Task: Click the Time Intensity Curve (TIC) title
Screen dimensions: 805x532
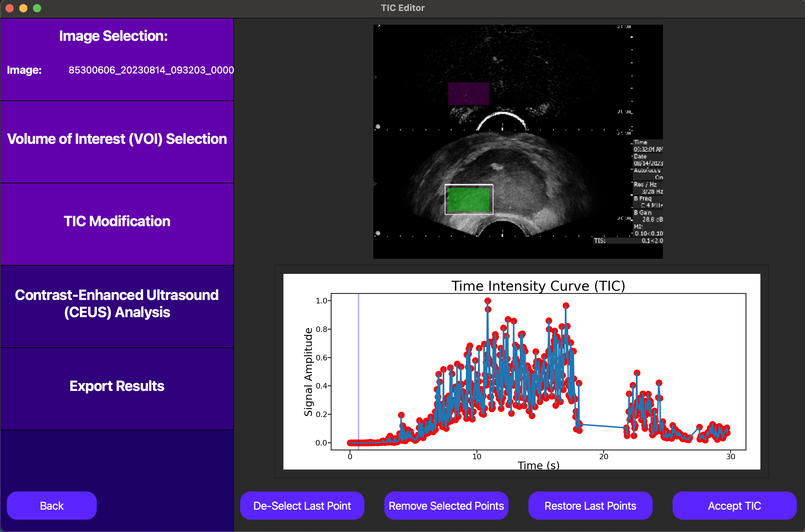Action: 538,286
